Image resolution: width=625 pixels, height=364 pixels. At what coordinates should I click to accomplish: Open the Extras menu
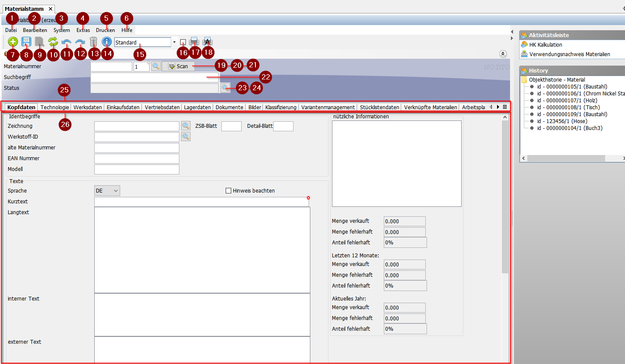[83, 30]
